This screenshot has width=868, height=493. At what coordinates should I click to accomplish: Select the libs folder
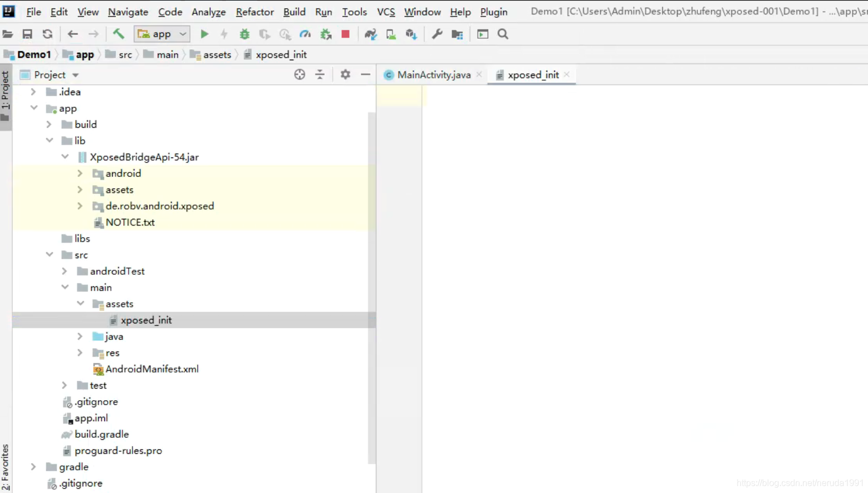coord(82,239)
